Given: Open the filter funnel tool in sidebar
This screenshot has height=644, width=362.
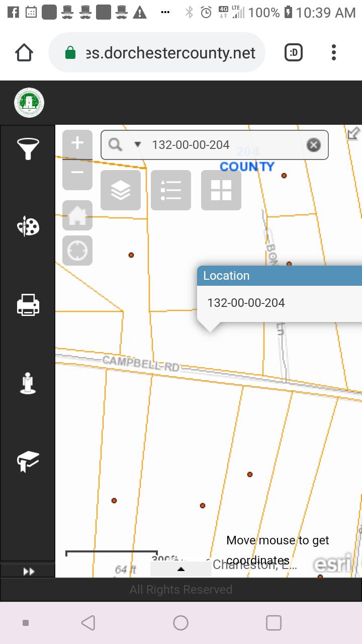Looking at the screenshot, I should point(28,149).
